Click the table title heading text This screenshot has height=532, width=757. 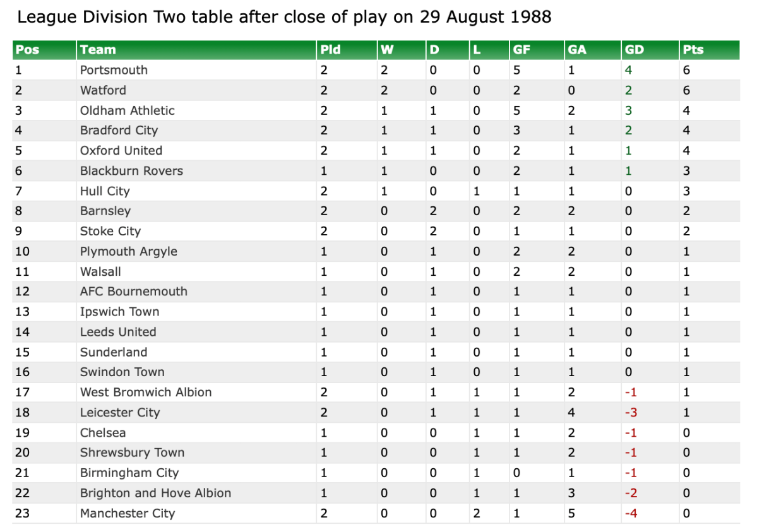tap(284, 17)
